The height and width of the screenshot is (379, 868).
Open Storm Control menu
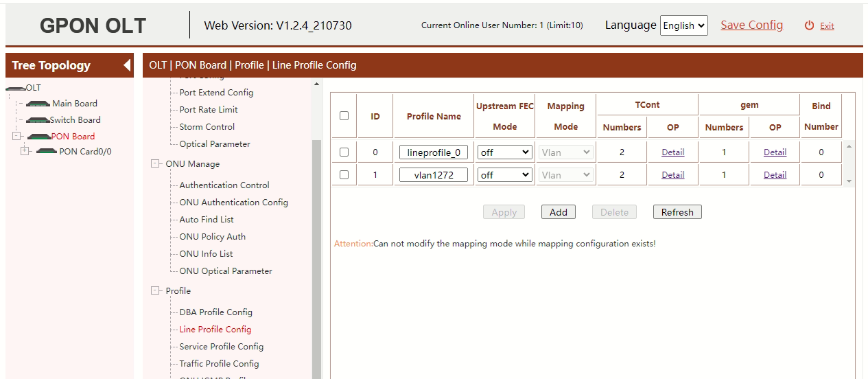coord(207,127)
